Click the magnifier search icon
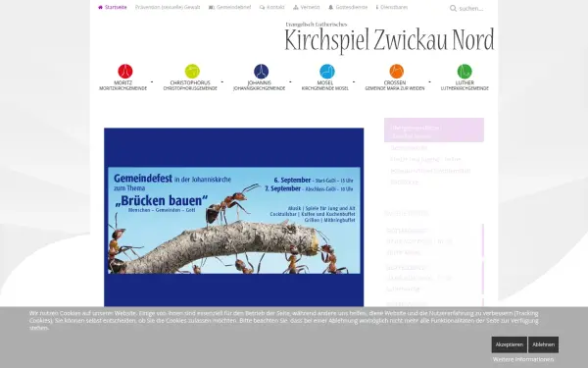Viewport: 588px width, 368px height. 453,8
